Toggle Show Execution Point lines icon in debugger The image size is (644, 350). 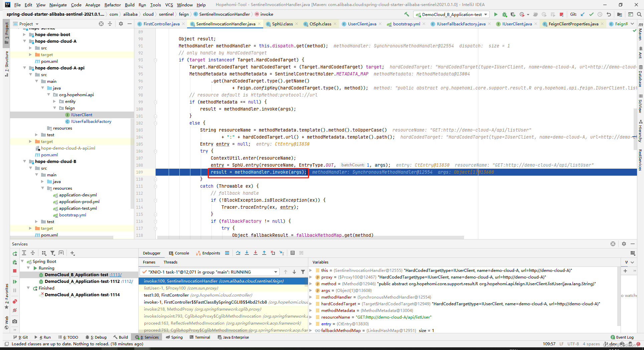tap(227, 253)
